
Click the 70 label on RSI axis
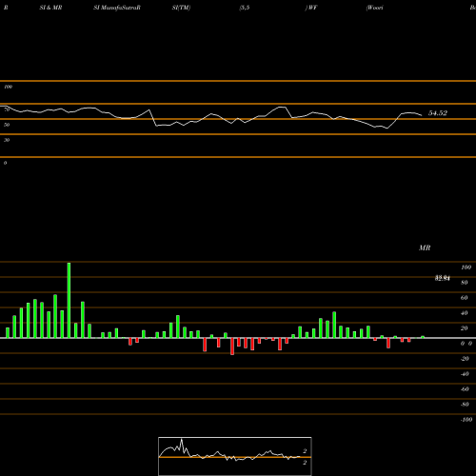click(7, 109)
